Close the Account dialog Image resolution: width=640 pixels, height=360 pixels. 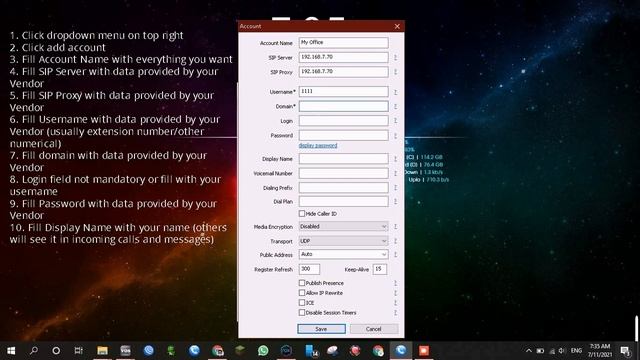point(397,26)
